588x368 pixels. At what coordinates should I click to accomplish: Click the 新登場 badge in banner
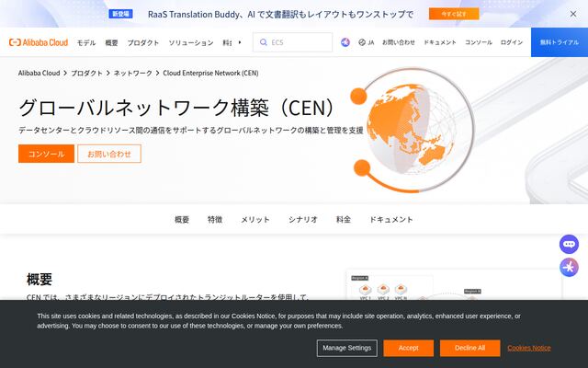[120, 14]
